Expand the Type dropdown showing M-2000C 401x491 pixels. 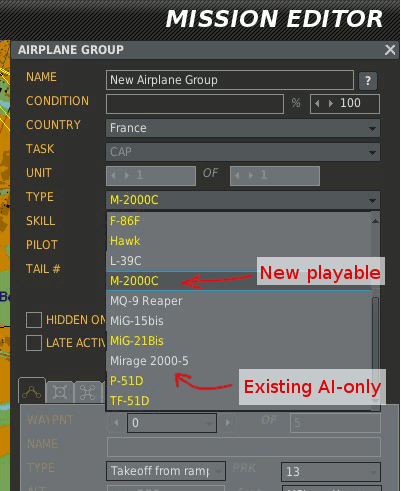pos(243,200)
